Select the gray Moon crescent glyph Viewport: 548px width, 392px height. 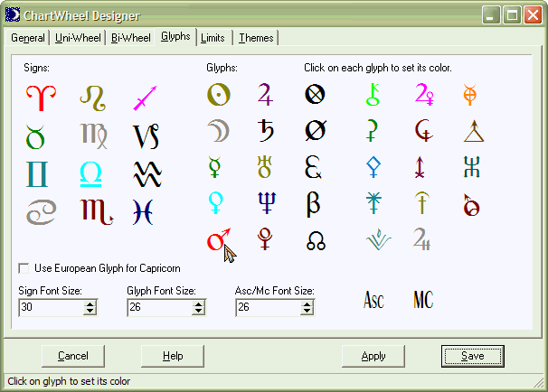[219, 131]
